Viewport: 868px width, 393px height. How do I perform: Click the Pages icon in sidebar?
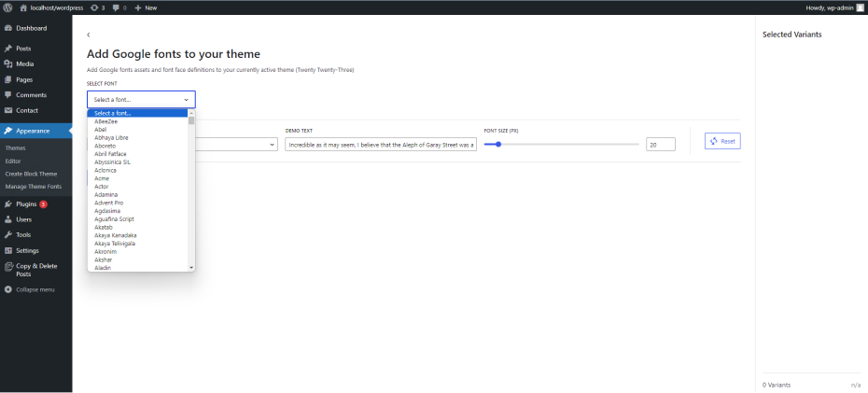point(7,79)
